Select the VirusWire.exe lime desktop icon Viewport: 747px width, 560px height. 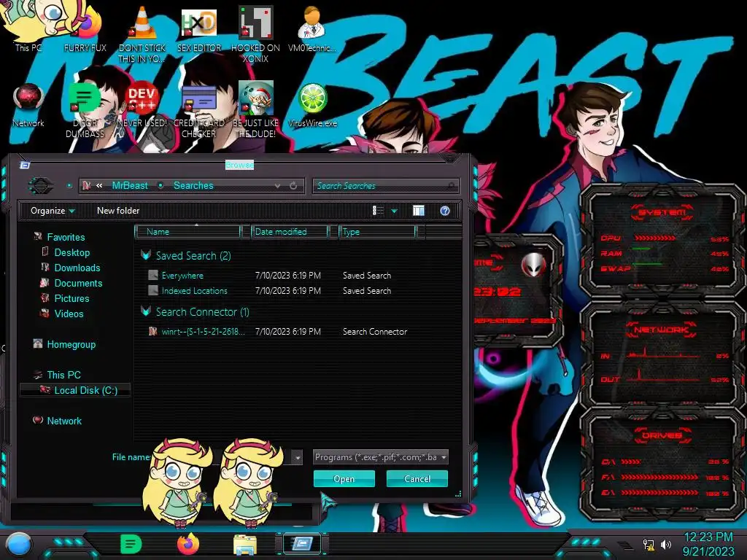click(x=312, y=105)
